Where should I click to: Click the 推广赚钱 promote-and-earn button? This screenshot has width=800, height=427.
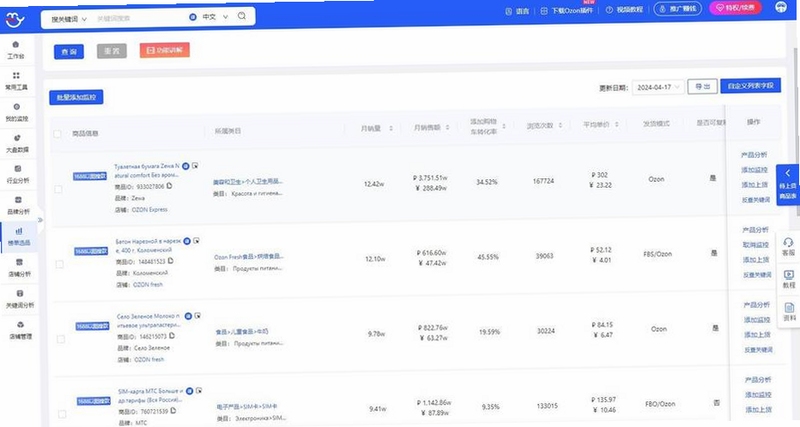click(678, 9)
